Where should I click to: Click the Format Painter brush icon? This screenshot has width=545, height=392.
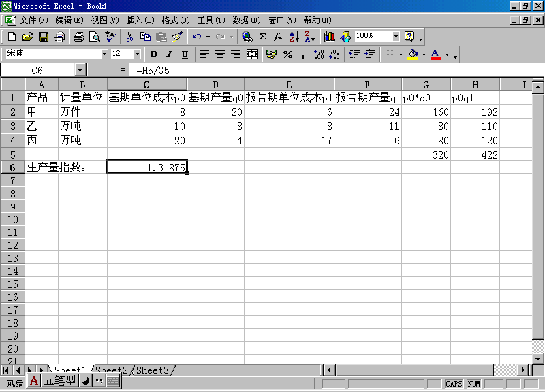pos(178,37)
